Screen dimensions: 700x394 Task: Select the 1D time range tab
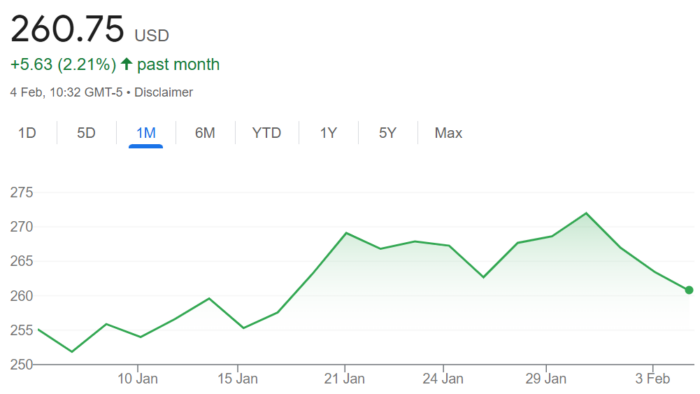click(27, 133)
